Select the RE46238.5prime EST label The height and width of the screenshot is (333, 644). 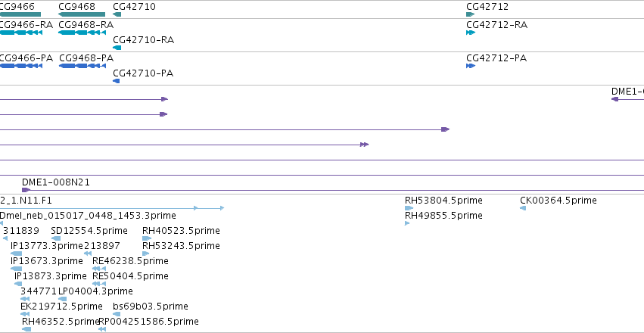131,261
